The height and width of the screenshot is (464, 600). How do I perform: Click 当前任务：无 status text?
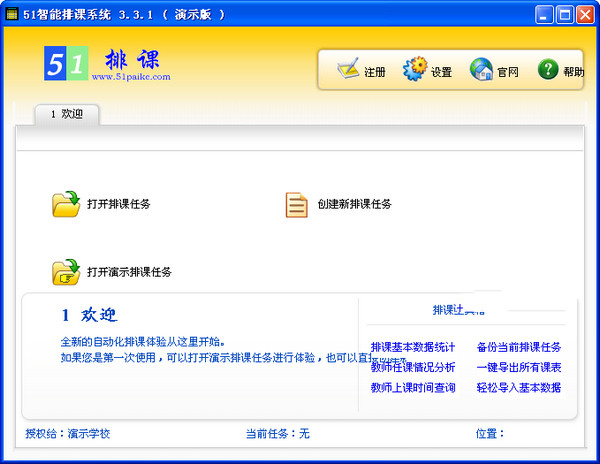click(277, 433)
